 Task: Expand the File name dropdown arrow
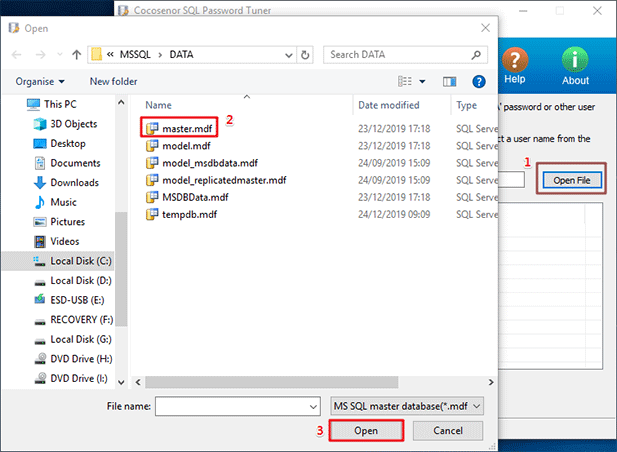pos(313,406)
